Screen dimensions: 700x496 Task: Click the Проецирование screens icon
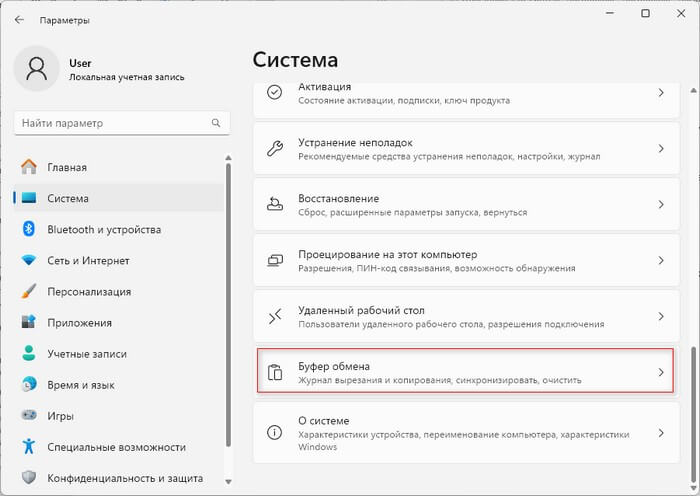tap(275, 260)
